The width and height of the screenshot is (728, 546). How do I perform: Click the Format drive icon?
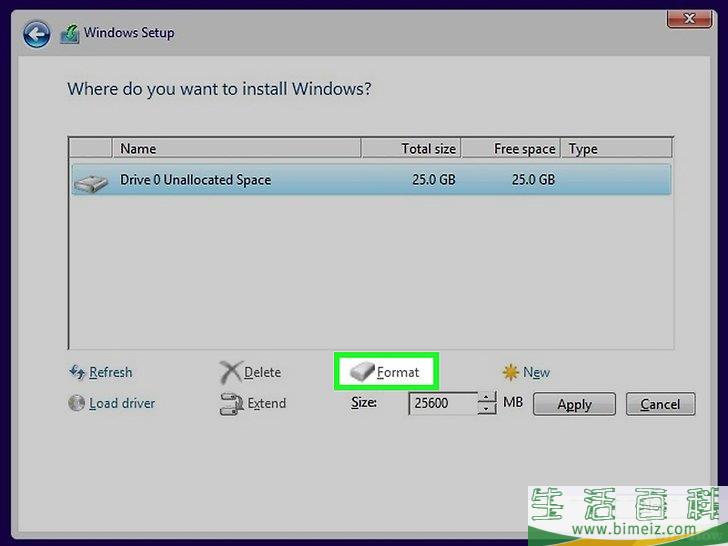click(360, 372)
